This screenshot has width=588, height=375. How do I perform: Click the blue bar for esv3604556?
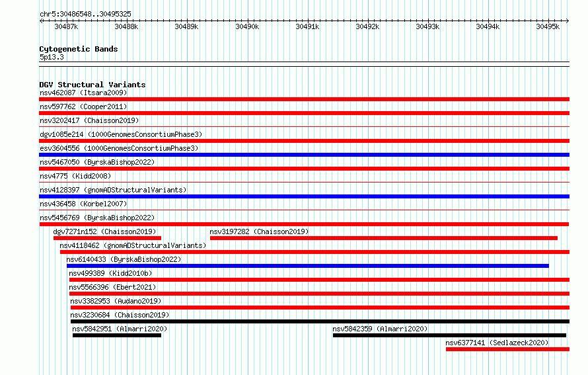(304, 155)
